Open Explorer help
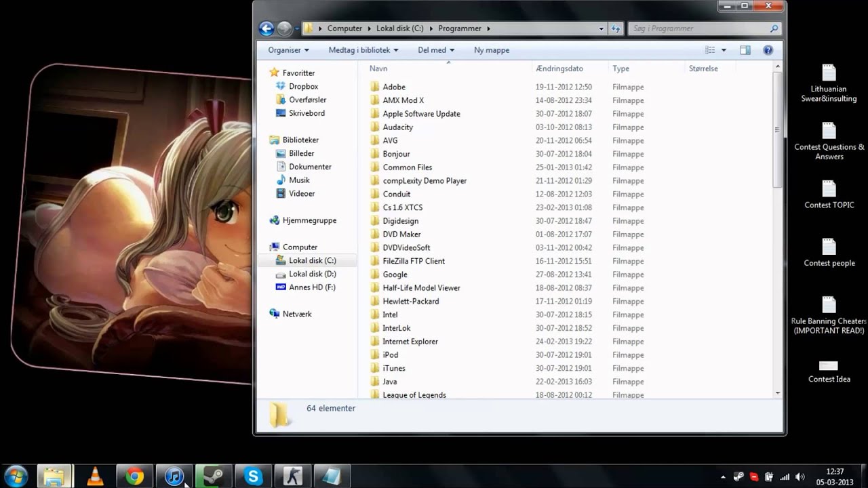This screenshot has height=488, width=868. click(768, 50)
